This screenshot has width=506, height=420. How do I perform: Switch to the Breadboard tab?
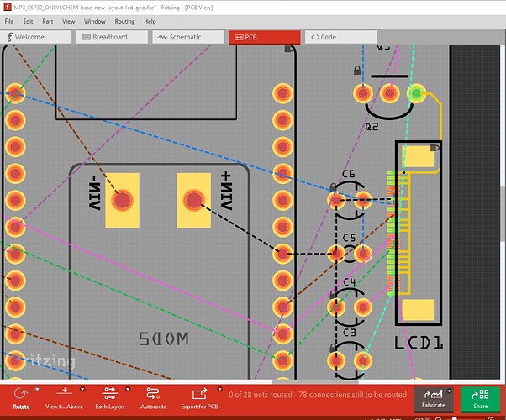point(109,37)
